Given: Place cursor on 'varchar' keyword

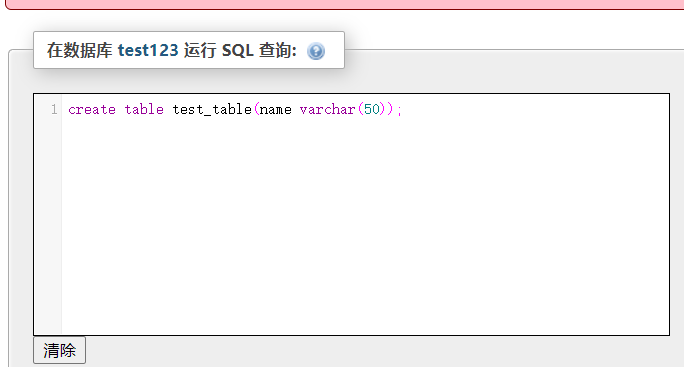Looking at the screenshot, I should pos(328,109).
